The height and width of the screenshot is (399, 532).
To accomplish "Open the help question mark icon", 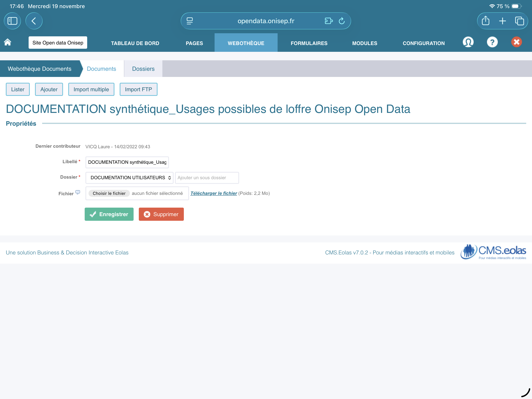I will (492, 42).
